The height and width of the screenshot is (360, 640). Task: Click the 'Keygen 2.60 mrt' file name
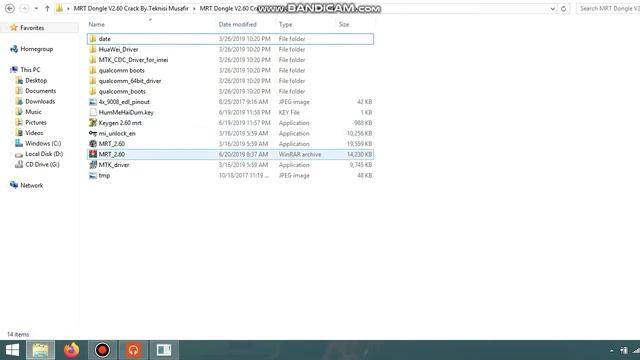[x=120, y=123]
